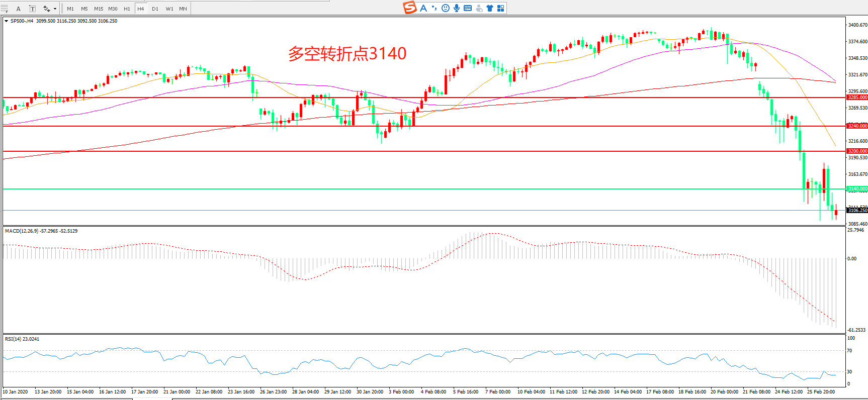Switch chart to M15 timeframe
This screenshot has height=400, width=868.
coord(99,9)
